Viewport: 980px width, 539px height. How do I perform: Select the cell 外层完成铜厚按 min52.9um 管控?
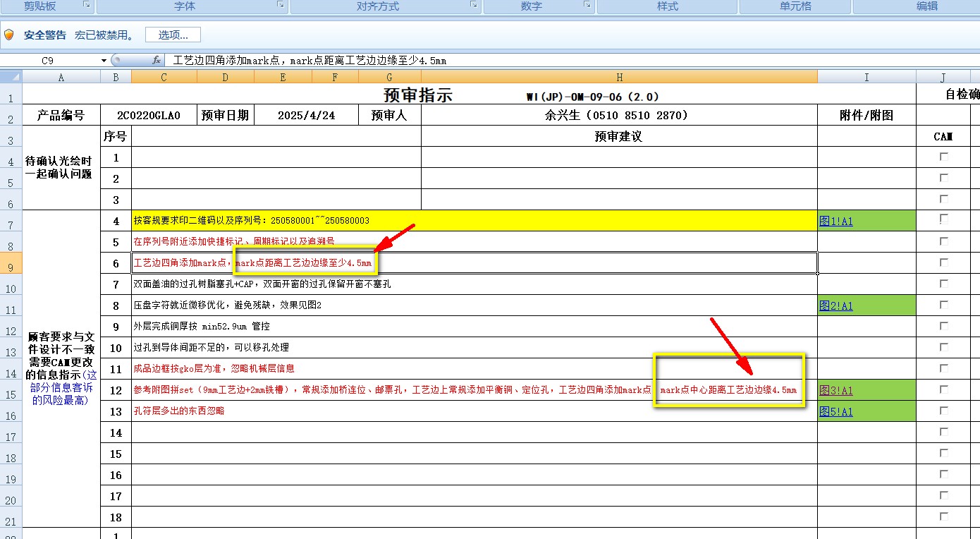pyautogui.click(x=474, y=327)
